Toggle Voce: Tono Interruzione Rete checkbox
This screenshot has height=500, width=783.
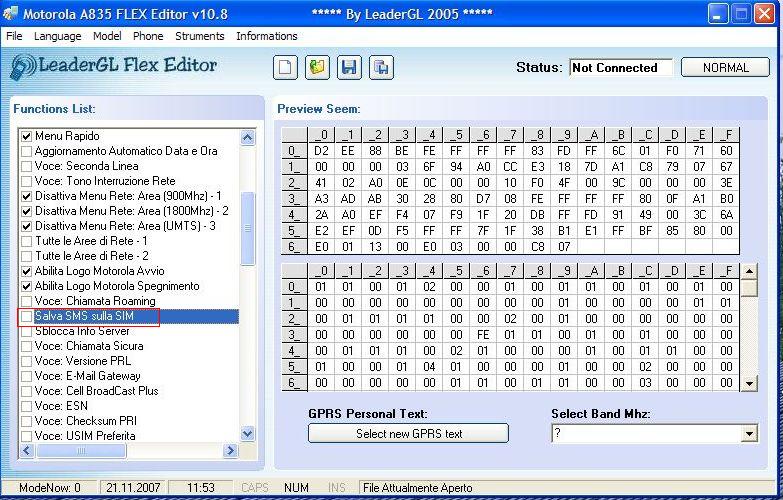(x=26, y=181)
